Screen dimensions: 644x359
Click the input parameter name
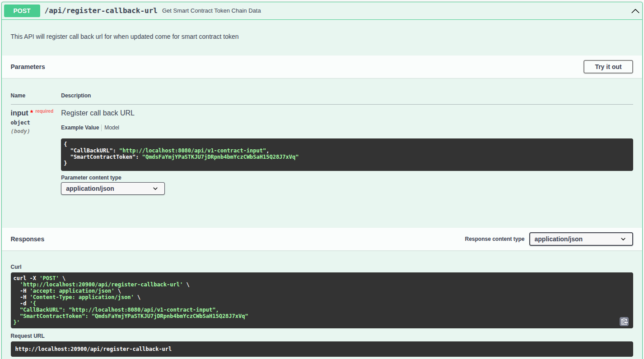[x=19, y=113]
